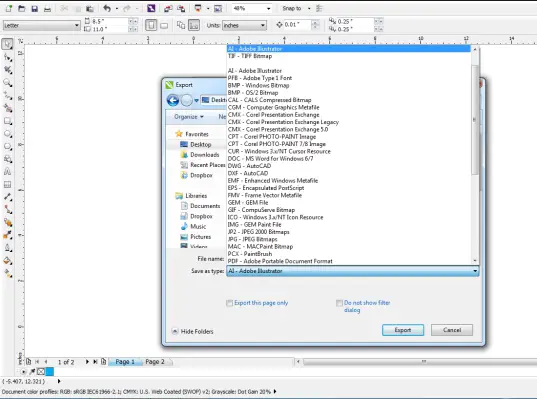The height and width of the screenshot is (399, 537).
Task: Select the Blend interactive tool
Action: click(8, 223)
